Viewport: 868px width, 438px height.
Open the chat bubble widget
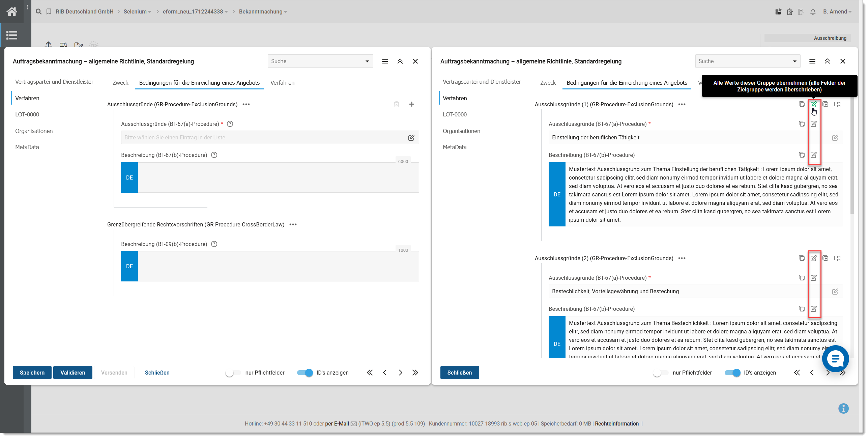tap(835, 359)
